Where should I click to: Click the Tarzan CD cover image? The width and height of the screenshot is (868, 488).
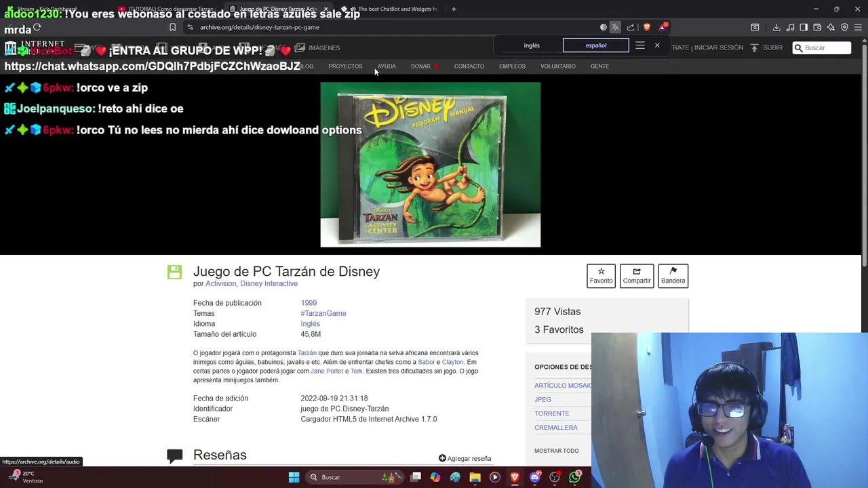[431, 165]
